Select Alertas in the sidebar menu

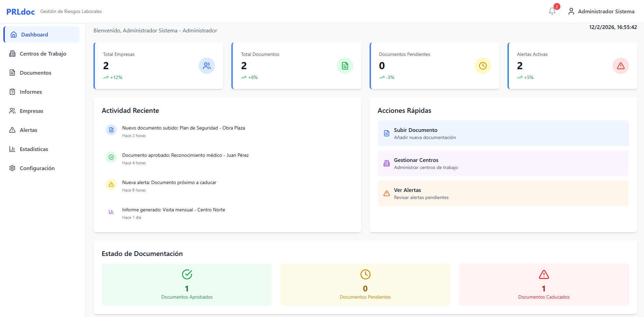point(28,130)
